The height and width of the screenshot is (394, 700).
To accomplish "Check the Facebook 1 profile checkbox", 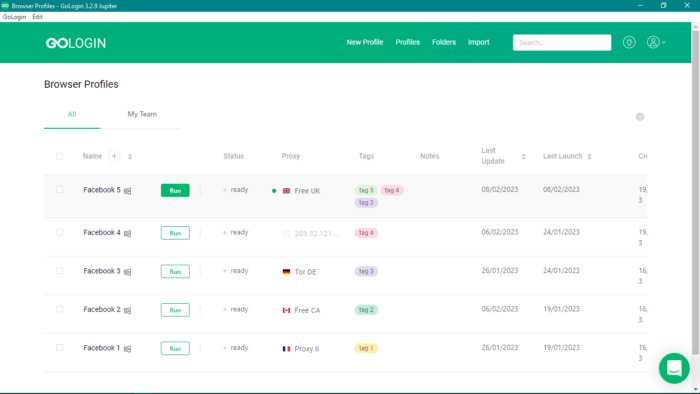I will pos(59,347).
